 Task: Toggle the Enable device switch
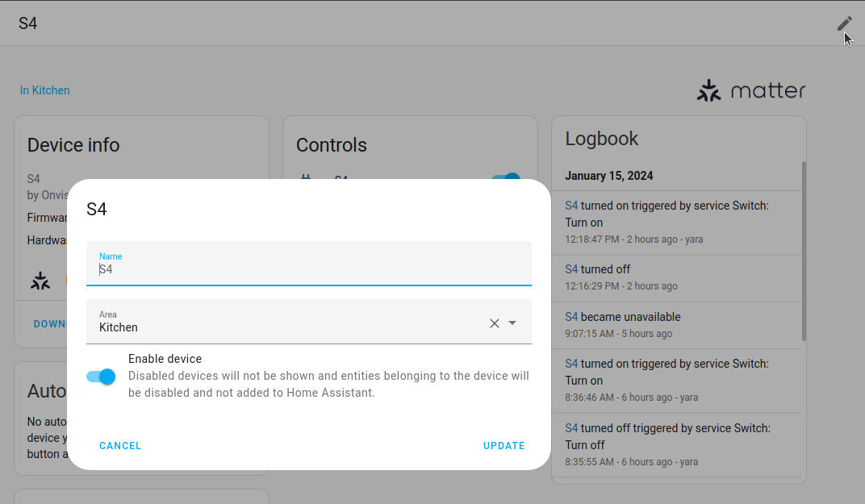click(x=101, y=377)
